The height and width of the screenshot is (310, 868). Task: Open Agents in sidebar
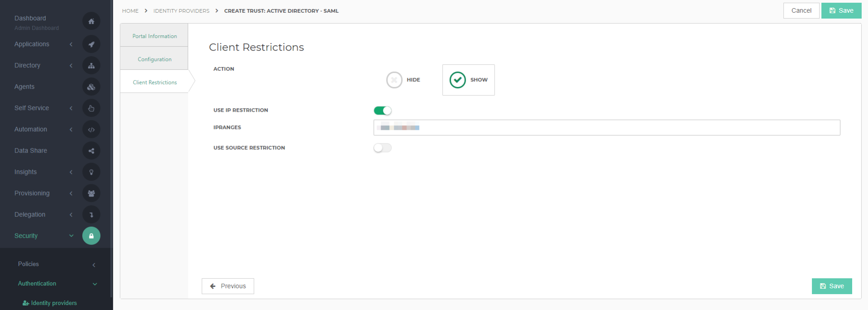click(x=24, y=86)
